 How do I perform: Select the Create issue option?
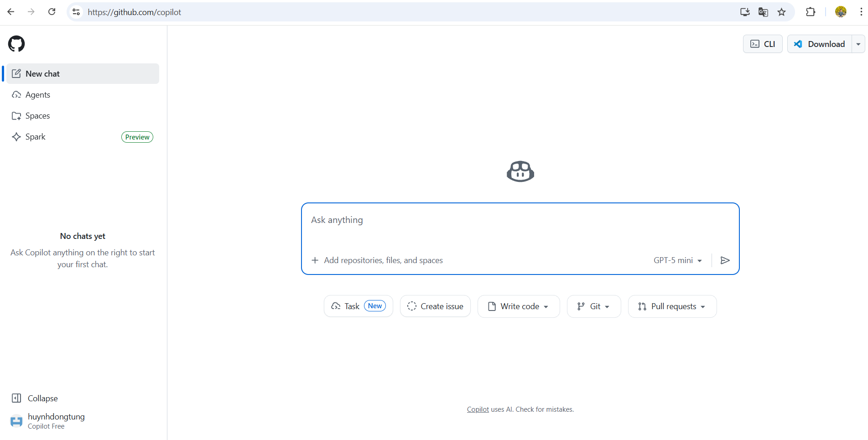pyautogui.click(x=435, y=306)
